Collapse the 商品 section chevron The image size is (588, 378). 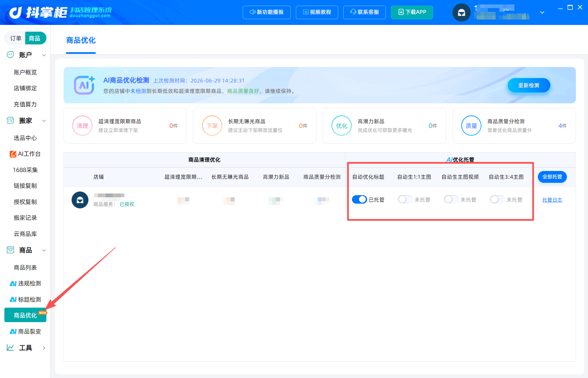pyautogui.click(x=44, y=250)
